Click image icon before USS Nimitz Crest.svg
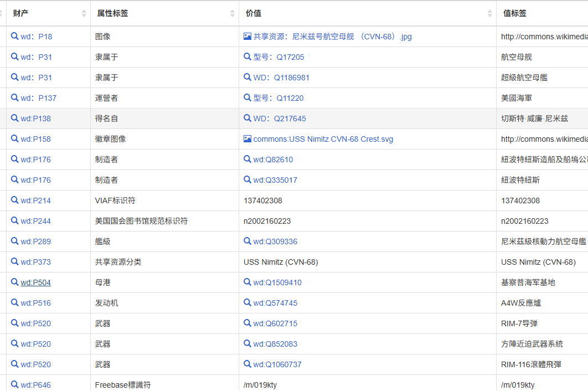 pyautogui.click(x=247, y=139)
